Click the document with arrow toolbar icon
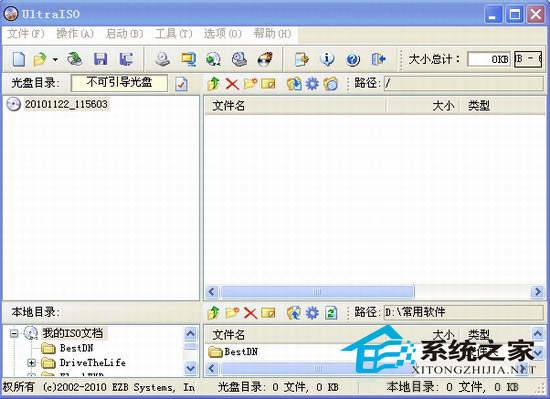 pos(302,59)
